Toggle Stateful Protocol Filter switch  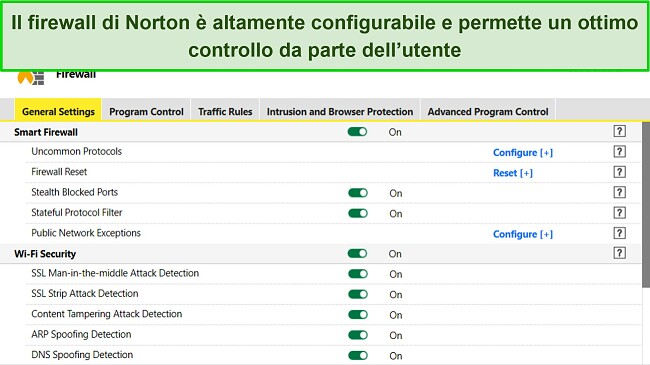tap(358, 213)
